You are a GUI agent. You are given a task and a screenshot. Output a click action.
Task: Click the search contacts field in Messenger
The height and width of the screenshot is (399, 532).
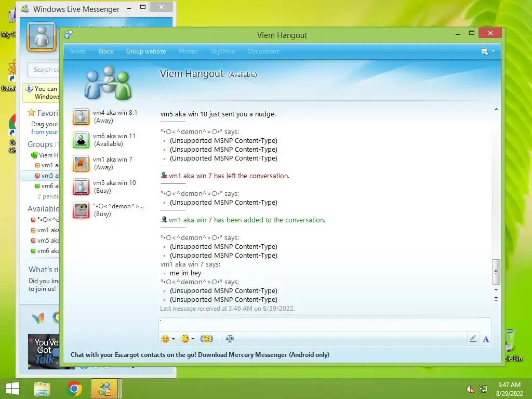(x=44, y=70)
